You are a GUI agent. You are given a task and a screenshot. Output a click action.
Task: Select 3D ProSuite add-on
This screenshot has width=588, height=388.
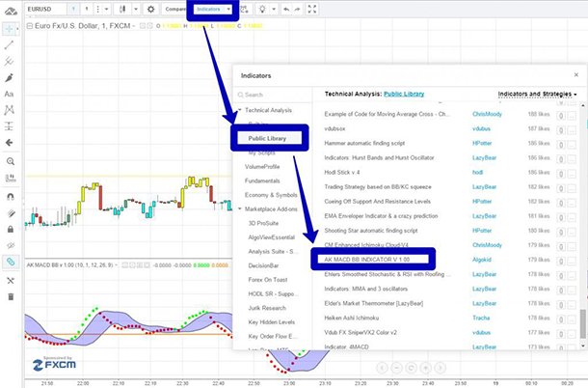(263, 223)
